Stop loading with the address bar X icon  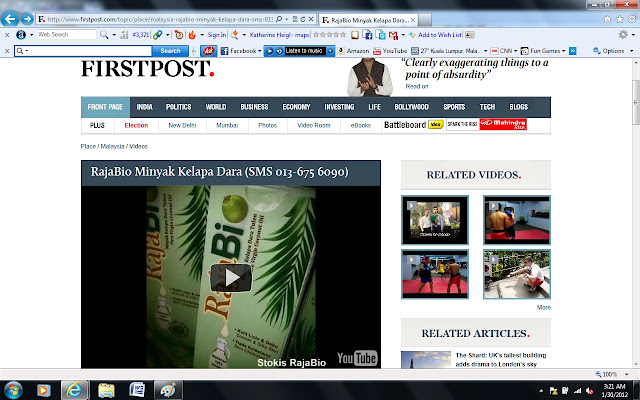coord(311,19)
